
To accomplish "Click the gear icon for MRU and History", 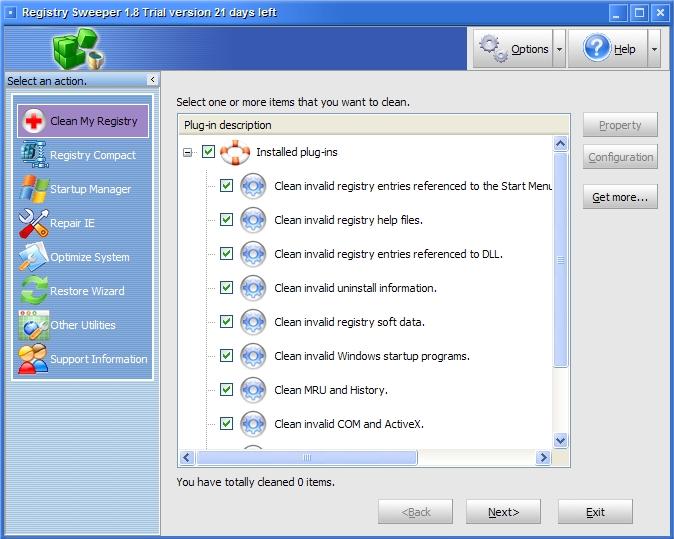I will 253,389.
